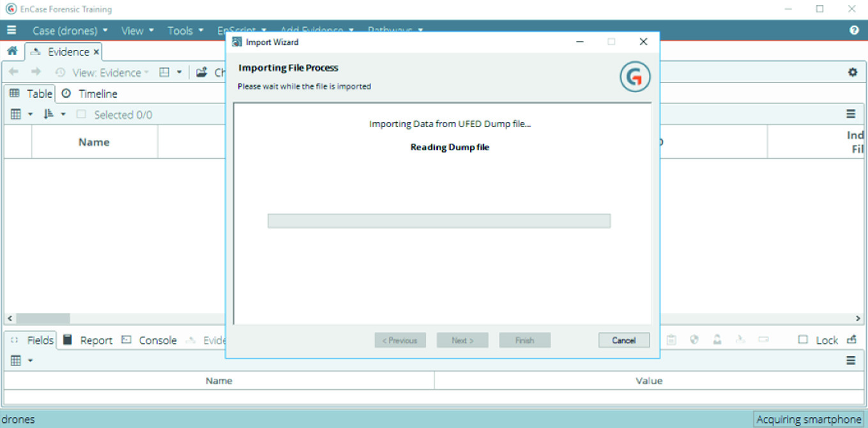Viewport: 868px width, 428px height.
Task: Click the EnCase G logo in wizard
Action: [635, 77]
